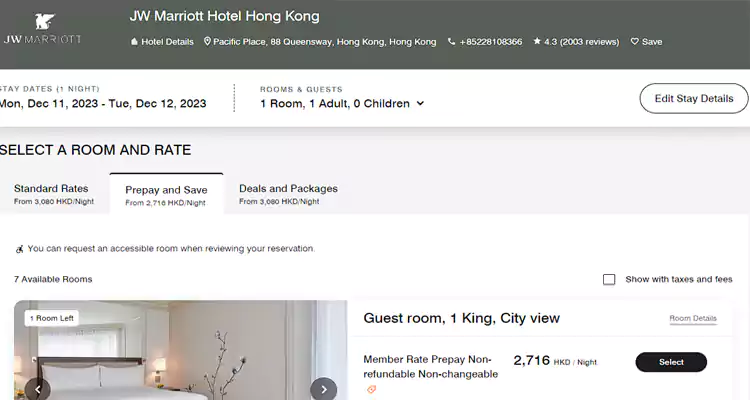Click the Hotel Details home icon
Viewport: 750px width, 400px height.
tap(134, 42)
